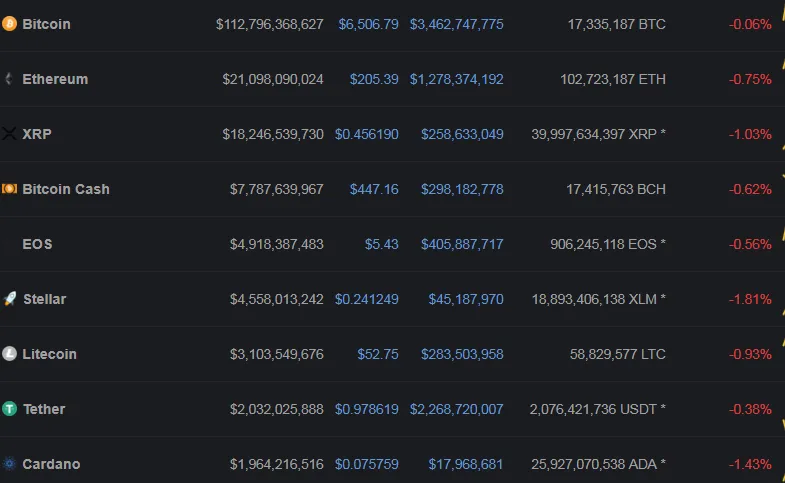Click the Bitcoin Cash logo icon
The height and width of the screenshot is (483, 785).
click(x=9, y=189)
